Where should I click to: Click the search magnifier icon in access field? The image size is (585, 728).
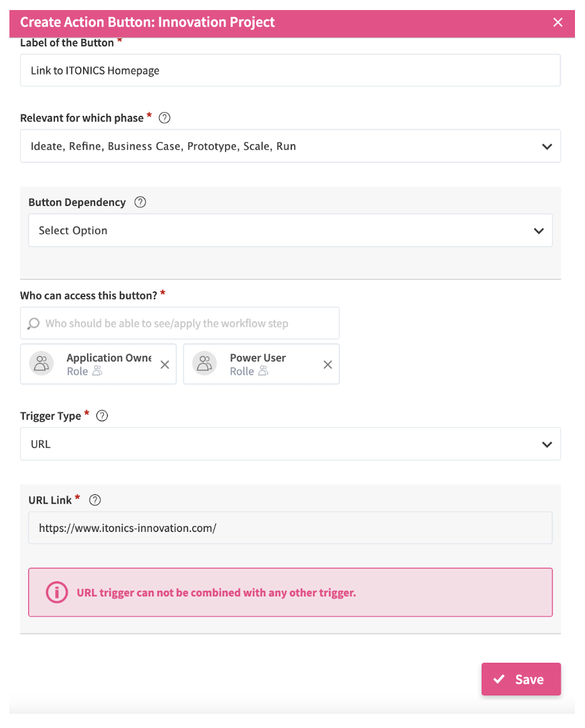34,324
